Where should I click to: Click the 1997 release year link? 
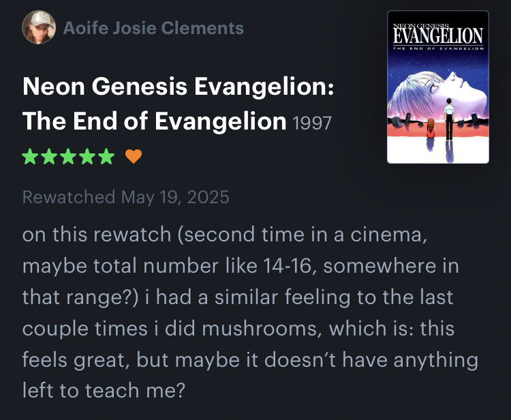[x=311, y=123]
